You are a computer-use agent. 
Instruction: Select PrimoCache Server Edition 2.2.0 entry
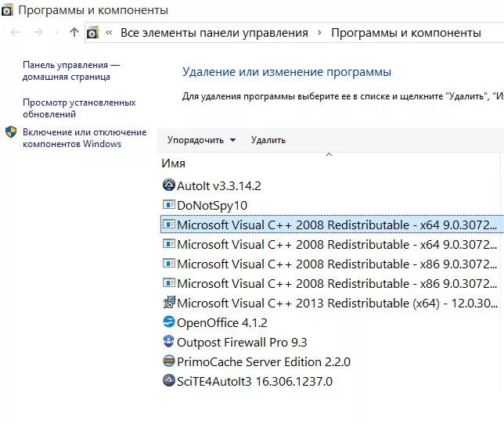tap(256, 361)
